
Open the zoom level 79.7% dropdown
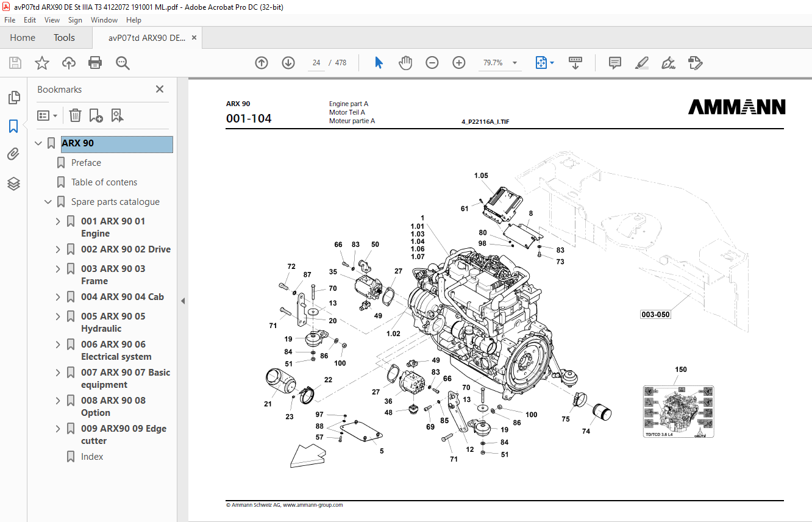pos(515,63)
